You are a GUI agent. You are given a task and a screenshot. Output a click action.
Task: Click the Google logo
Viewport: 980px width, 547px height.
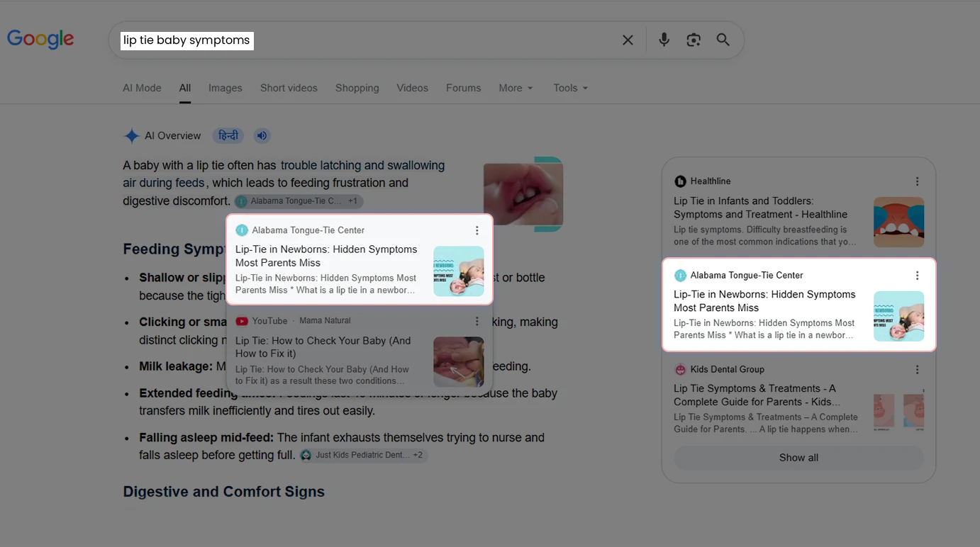tap(40, 39)
